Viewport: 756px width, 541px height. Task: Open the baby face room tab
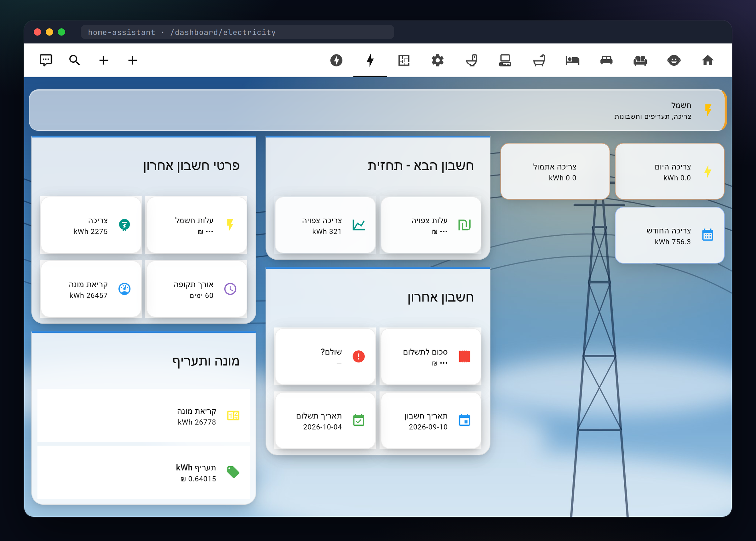point(674,60)
